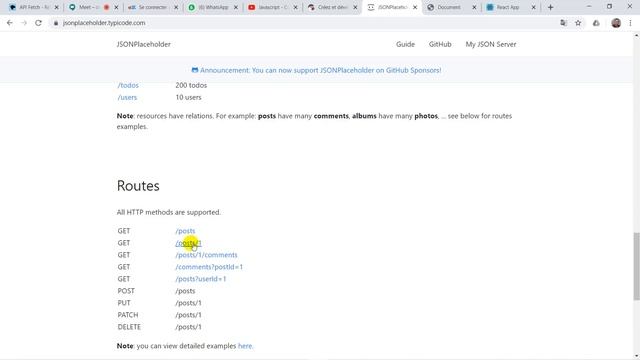This screenshot has width=640, height=360.
Task: Click the Routes heading
Action: pyautogui.click(x=138, y=186)
